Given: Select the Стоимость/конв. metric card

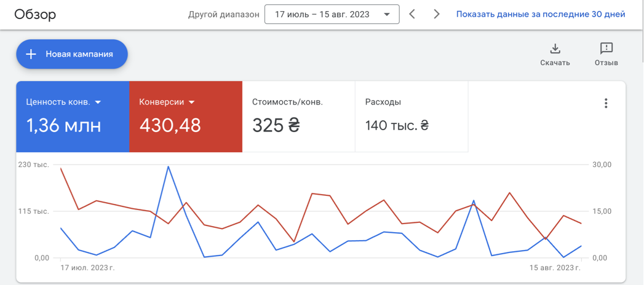Looking at the screenshot, I should (x=298, y=117).
